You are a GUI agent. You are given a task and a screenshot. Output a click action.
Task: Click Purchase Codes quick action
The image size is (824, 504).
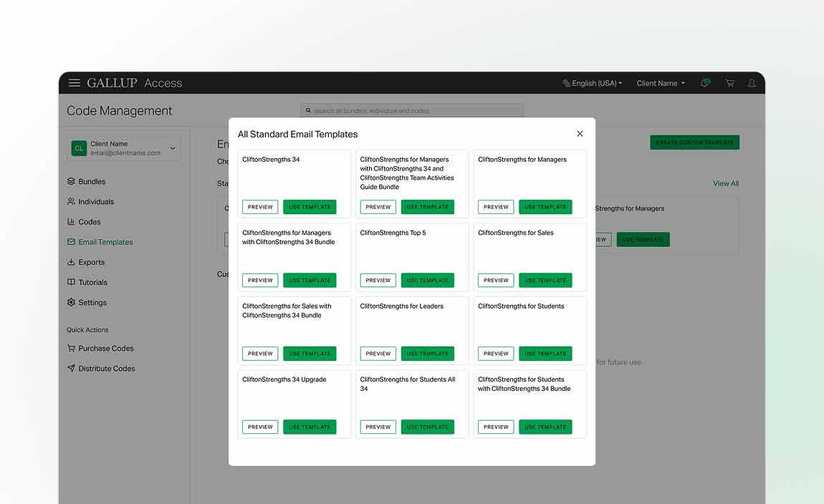click(105, 348)
